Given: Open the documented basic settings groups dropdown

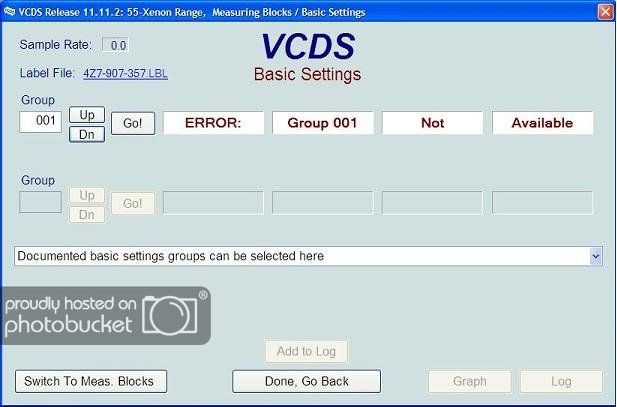Looking at the screenshot, I should pos(300,256).
